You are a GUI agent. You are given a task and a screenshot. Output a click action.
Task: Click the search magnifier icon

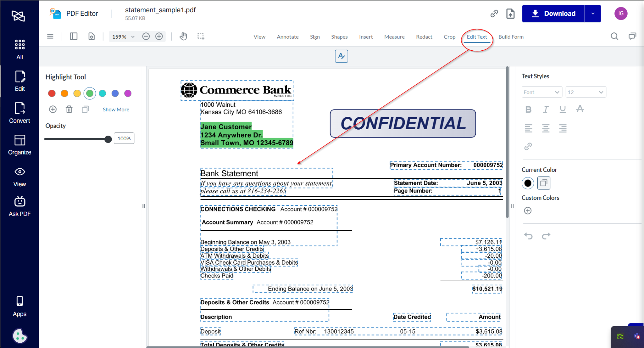click(614, 36)
